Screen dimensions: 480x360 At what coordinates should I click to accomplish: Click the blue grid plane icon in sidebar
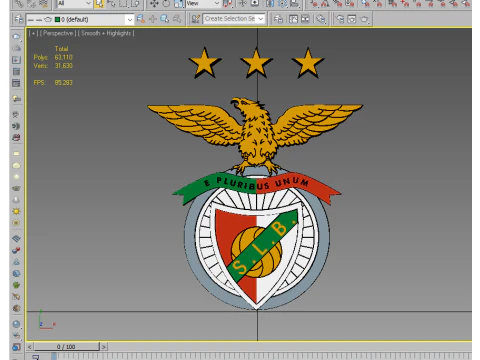click(x=16, y=239)
